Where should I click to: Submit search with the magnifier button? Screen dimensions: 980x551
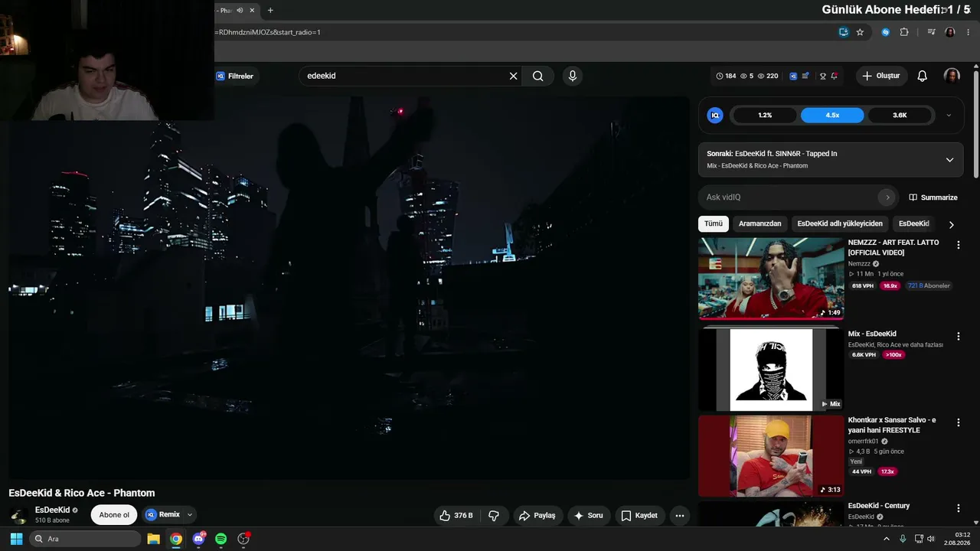[538, 76]
